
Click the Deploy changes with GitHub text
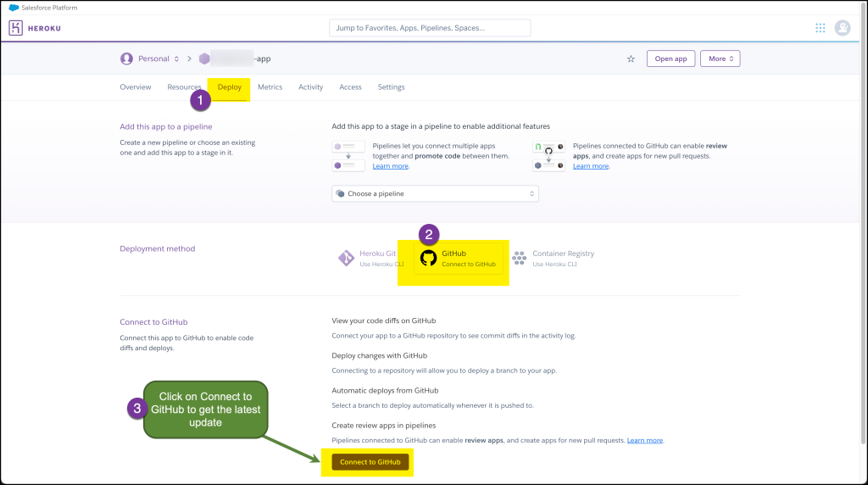(379, 355)
